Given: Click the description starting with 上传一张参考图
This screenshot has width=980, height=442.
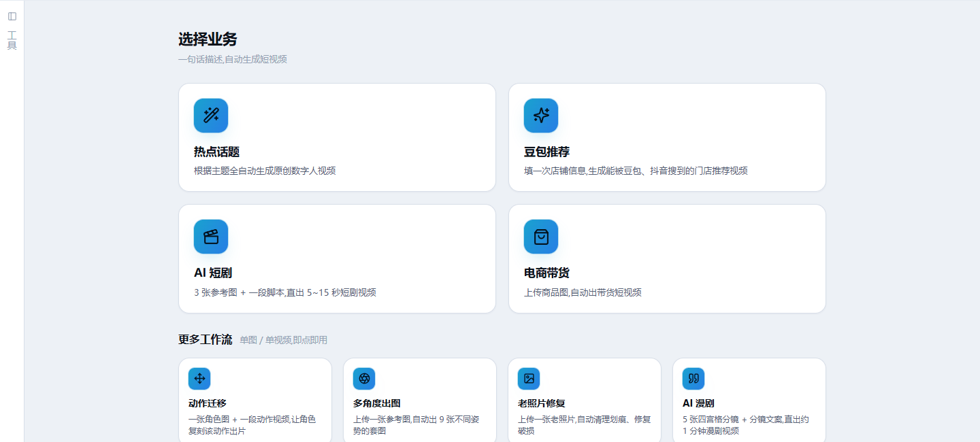Looking at the screenshot, I should [416, 425].
